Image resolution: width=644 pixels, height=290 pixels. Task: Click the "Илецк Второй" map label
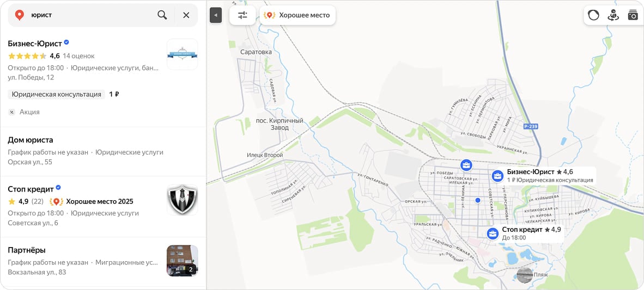point(265,156)
